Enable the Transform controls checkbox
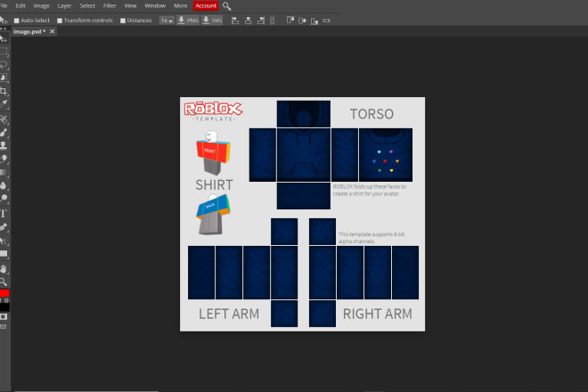 (x=60, y=20)
